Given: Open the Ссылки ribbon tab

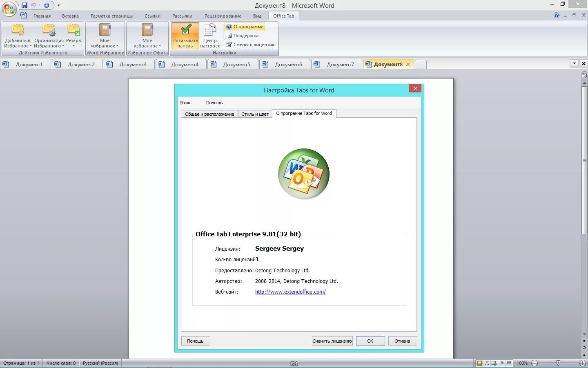Looking at the screenshot, I should point(152,16).
